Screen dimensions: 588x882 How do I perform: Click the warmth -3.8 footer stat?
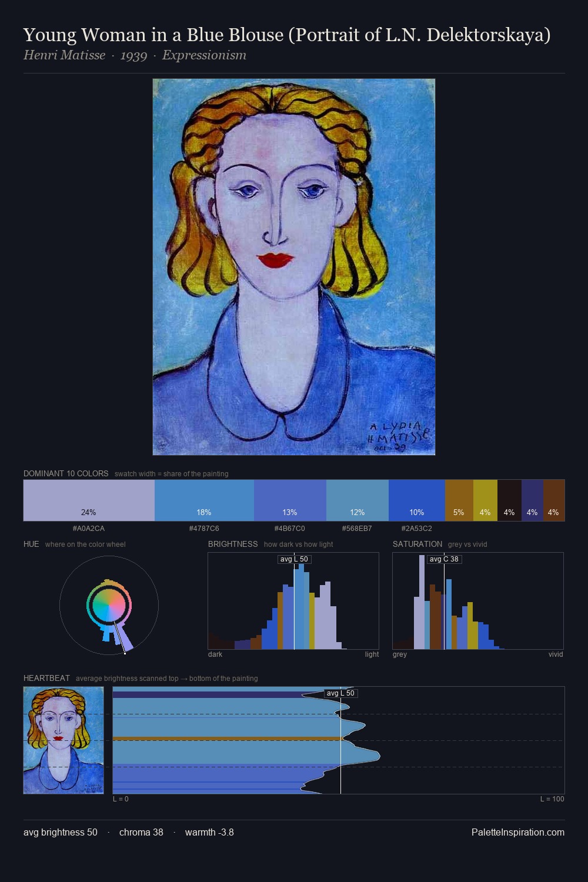click(209, 833)
